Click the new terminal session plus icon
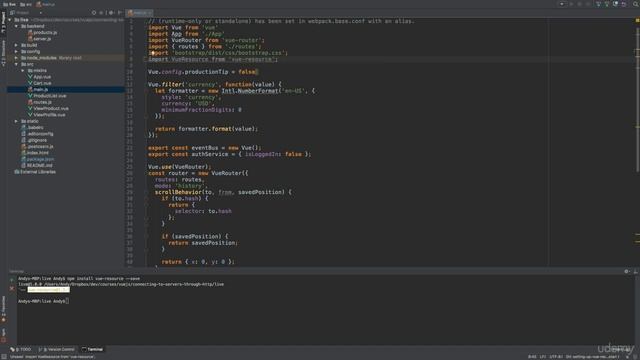The height and width of the screenshot is (360, 640). [x=12, y=280]
